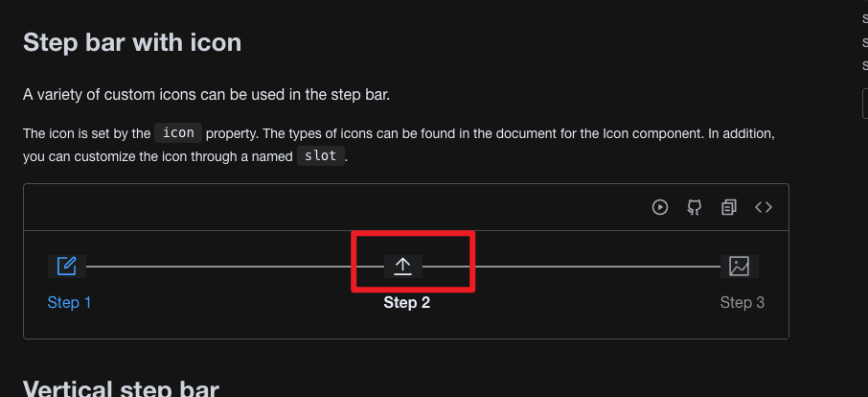This screenshot has height=397, width=868.
Task: Run the demo in the playground
Action: click(659, 207)
